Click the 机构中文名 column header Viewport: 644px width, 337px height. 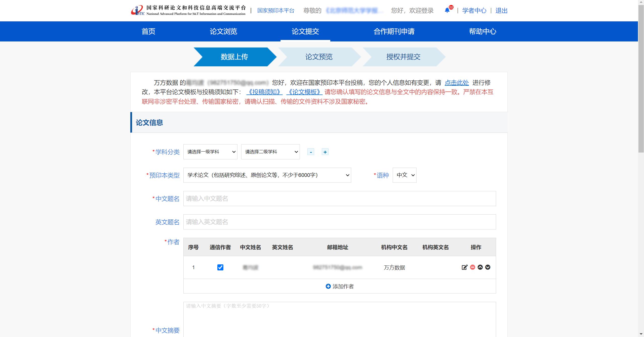(x=394, y=247)
